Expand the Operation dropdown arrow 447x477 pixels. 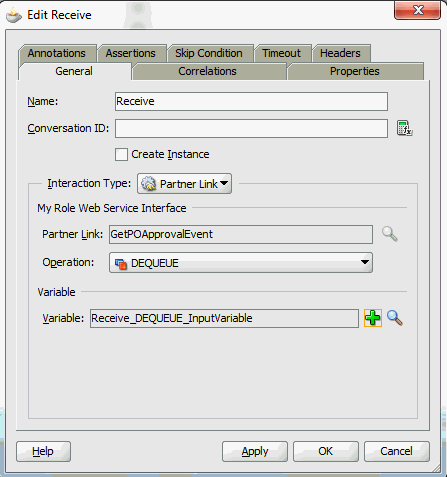pyautogui.click(x=365, y=262)
